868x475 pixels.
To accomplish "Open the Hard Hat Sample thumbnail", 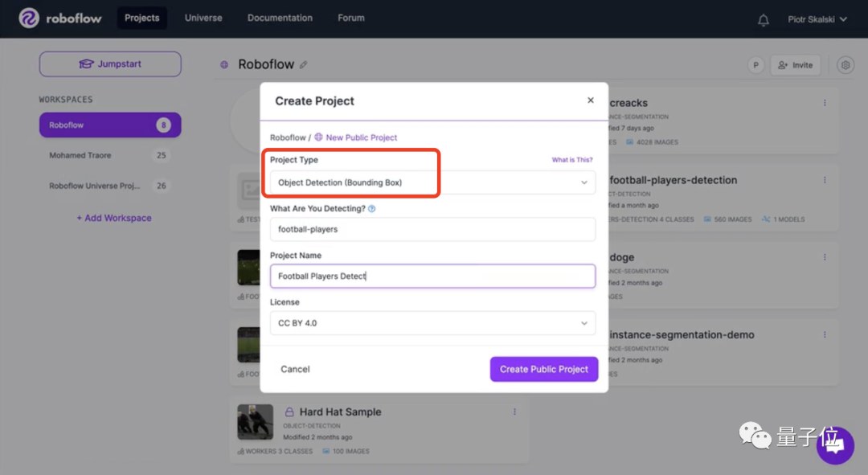I will coord(256,422).
